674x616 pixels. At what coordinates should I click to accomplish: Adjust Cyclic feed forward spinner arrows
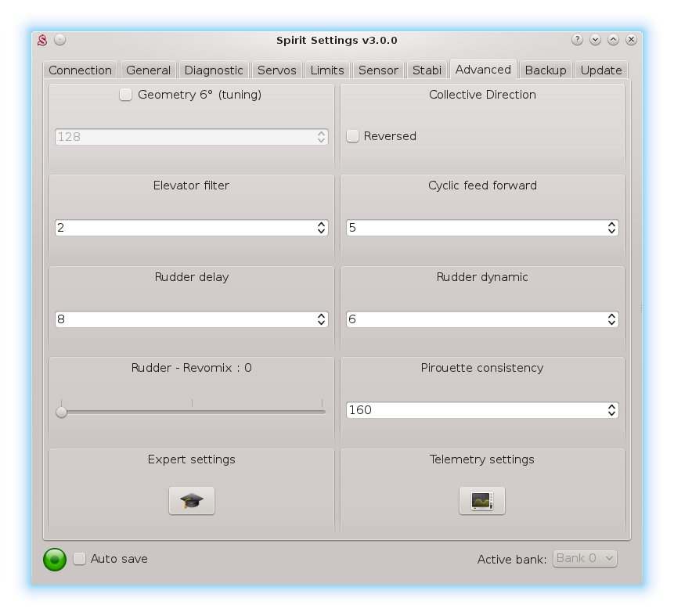pos(611,228)
